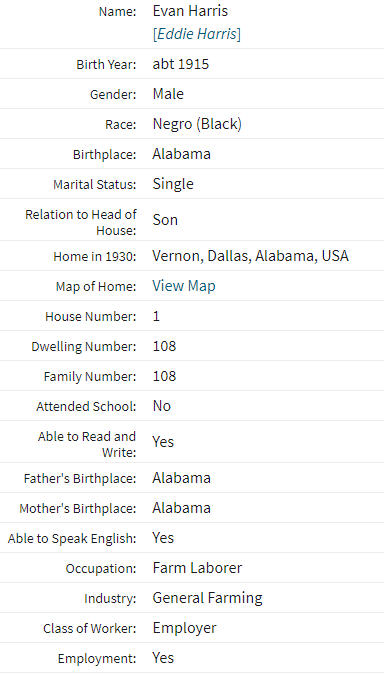Click the Race field value
This screenshot has width=387, height=675.
coord(197,124)
